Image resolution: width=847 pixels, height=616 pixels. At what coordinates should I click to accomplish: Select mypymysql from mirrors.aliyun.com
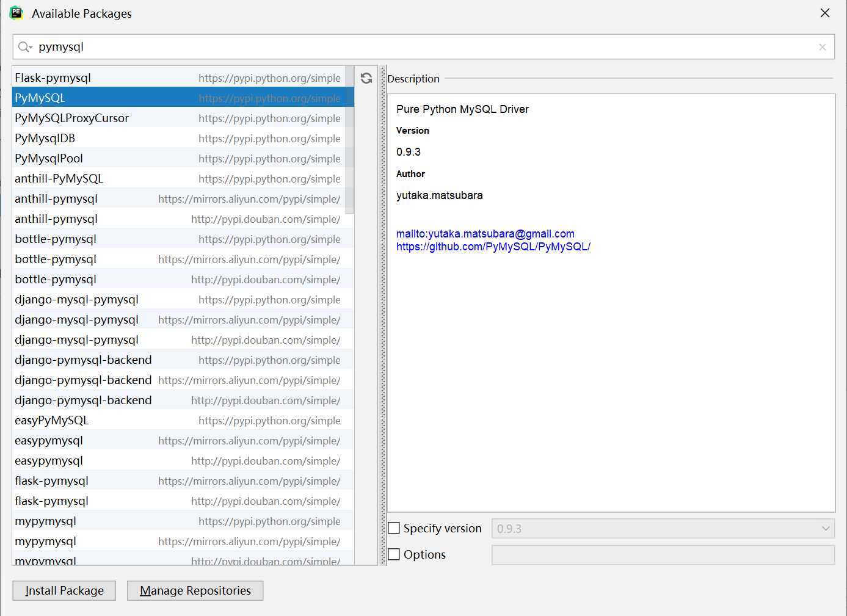pyautogui.click(x=183, y=541)
